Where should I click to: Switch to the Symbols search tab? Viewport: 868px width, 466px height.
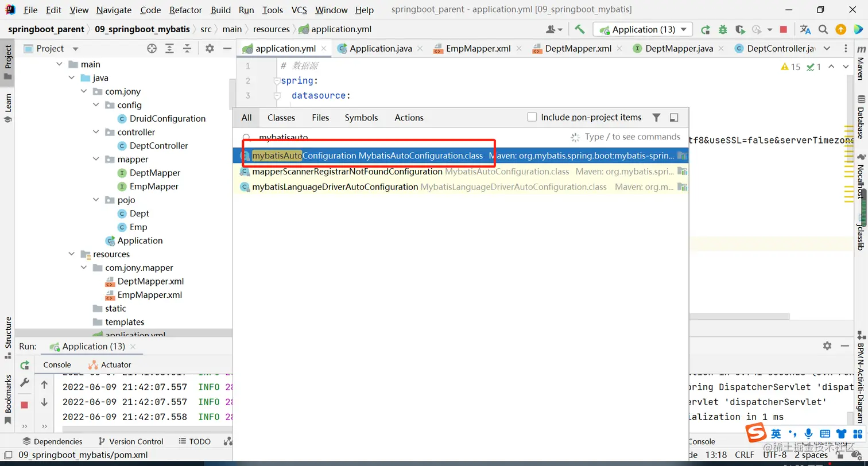tap(361, 118)
